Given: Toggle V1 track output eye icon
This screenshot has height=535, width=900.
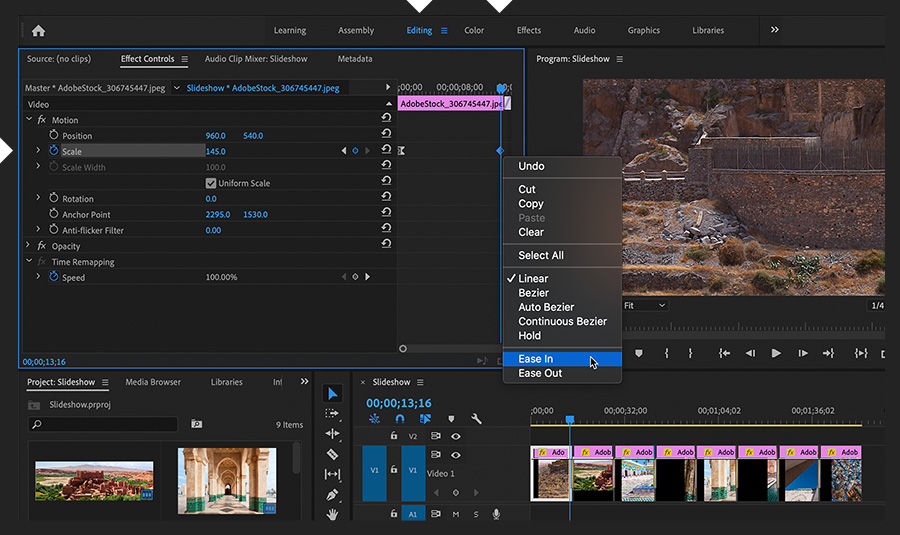Looking at the screenshot, I should 456,455.
